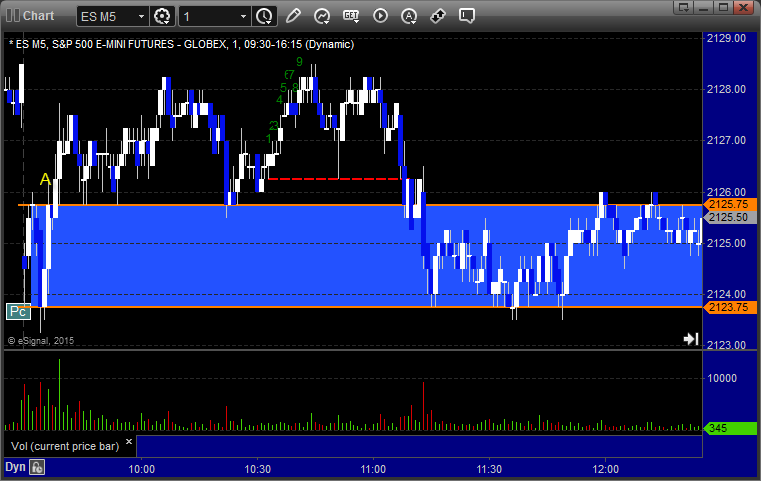Click the 2124.00 price axis label

click(x=726, y=294)
